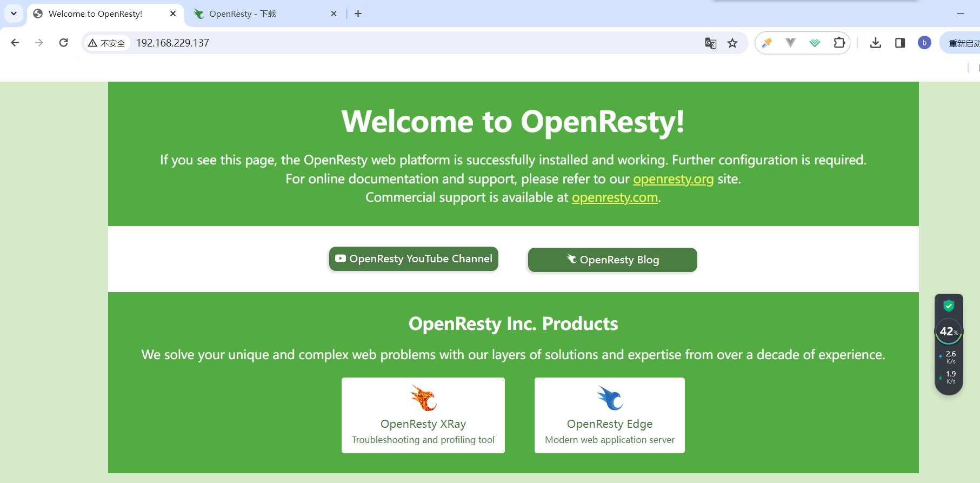This screenshot has width=980, height=483.
Task: Click the OpenResty XRay flame bird logo
Action: coord(423,398)
